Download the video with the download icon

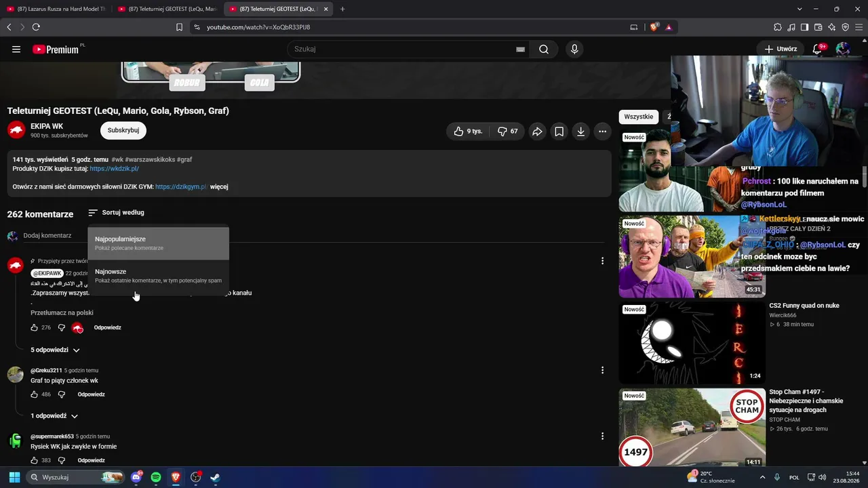coord(580,131)
